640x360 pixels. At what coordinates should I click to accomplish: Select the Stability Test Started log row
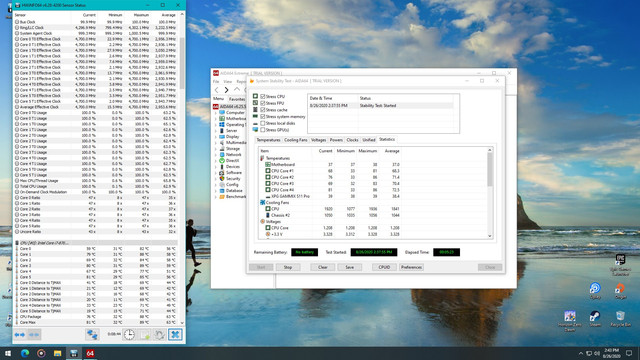point(380,106)
